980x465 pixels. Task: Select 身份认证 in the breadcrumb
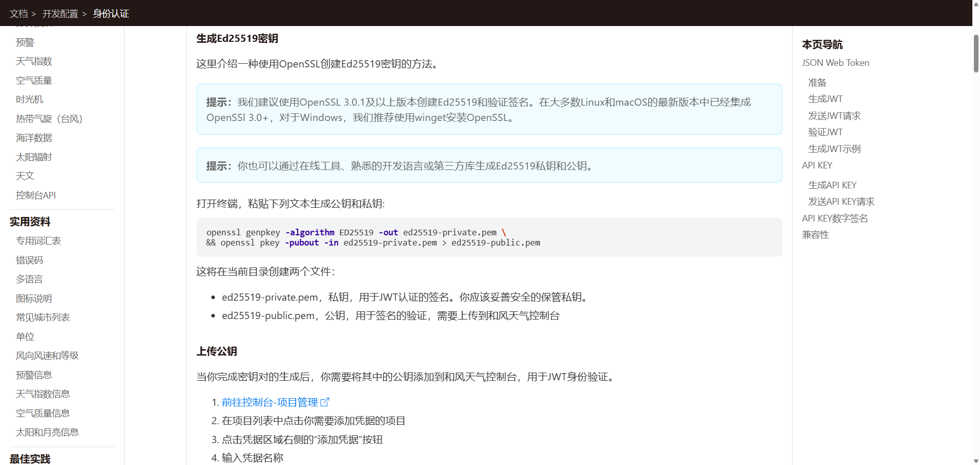[111, 14]
